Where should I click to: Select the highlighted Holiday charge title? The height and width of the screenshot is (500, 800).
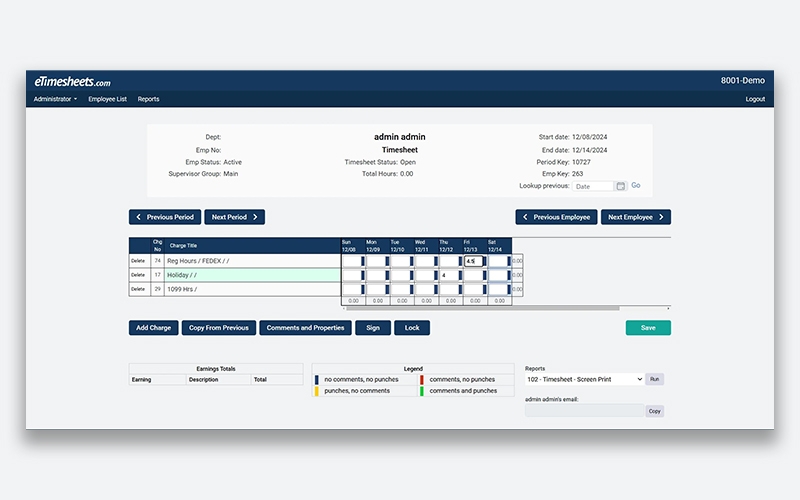pos(182,275)
